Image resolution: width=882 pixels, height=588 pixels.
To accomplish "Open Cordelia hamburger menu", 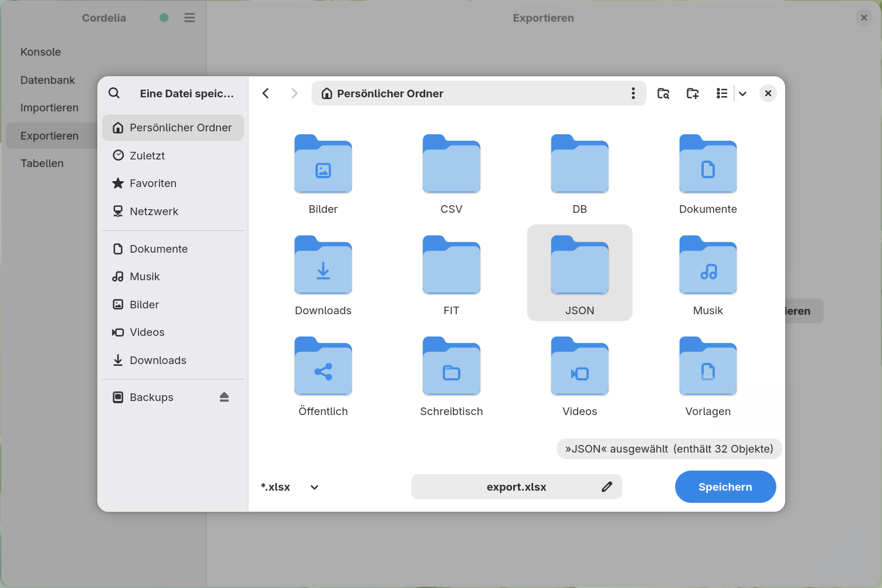I will [189, 18].
